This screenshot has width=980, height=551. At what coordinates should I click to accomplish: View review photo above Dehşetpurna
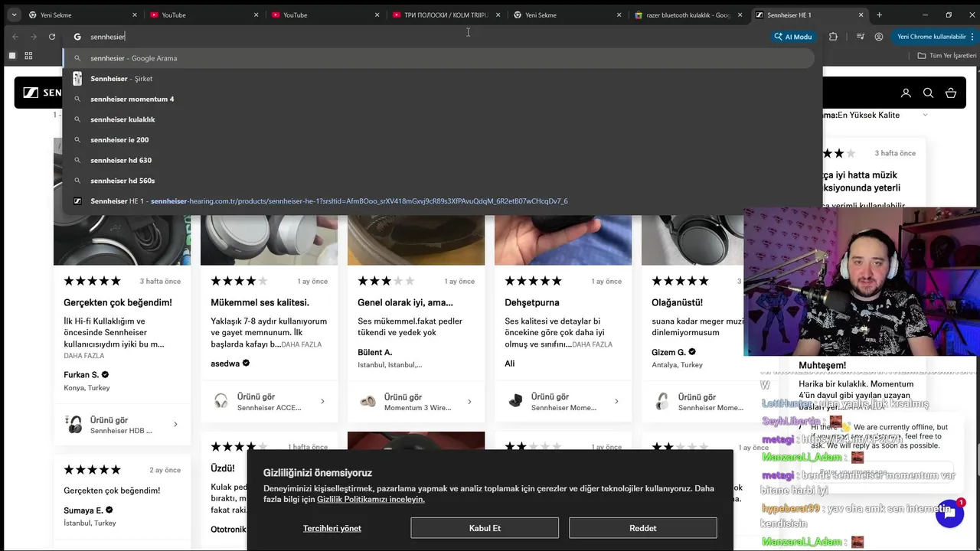click(x=563, y=240)
